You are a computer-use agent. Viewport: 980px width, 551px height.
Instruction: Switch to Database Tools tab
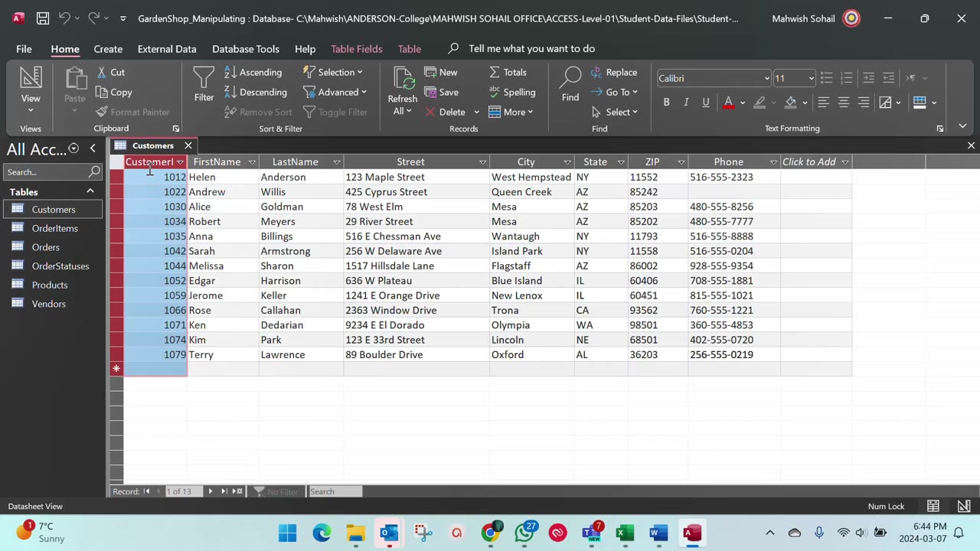[x=245, y=49]
